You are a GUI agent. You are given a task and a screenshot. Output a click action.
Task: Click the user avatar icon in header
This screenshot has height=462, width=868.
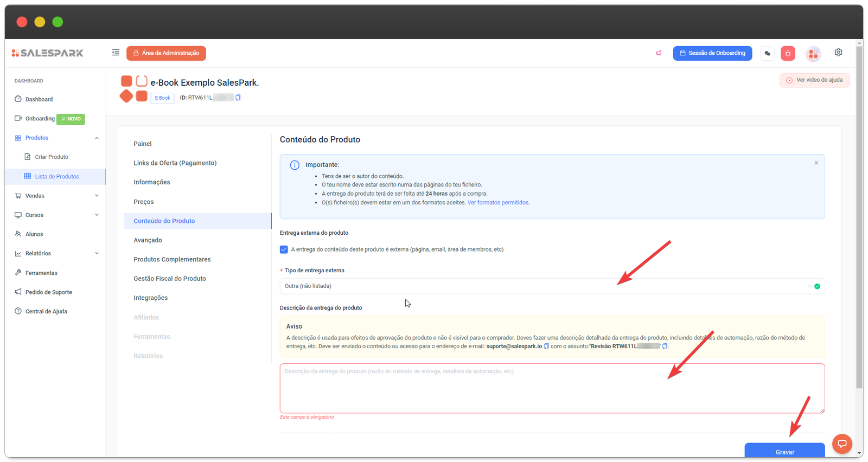[813, 53]
